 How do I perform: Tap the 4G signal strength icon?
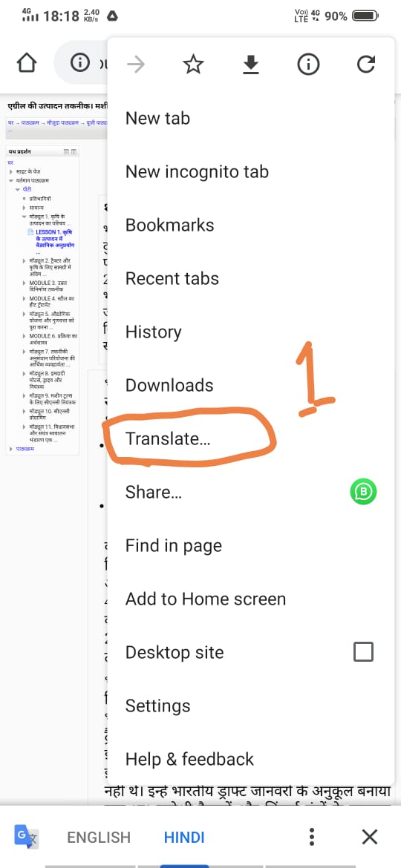(x=30, y=15)
